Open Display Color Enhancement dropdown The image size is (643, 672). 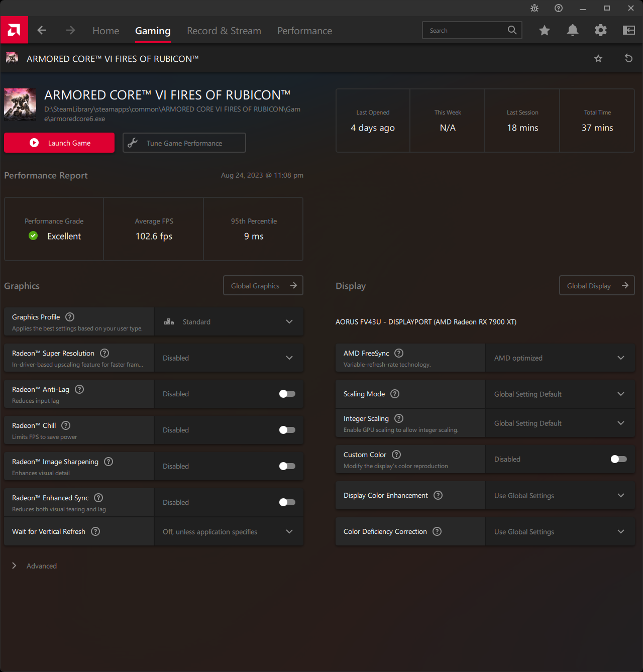tap(560, 495)
